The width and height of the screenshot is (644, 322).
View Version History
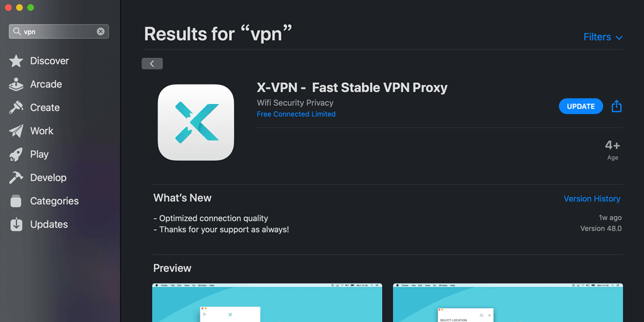click(592, 199)
